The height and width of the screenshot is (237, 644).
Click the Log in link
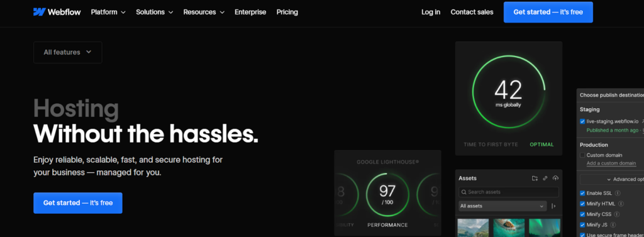point(431,13)
